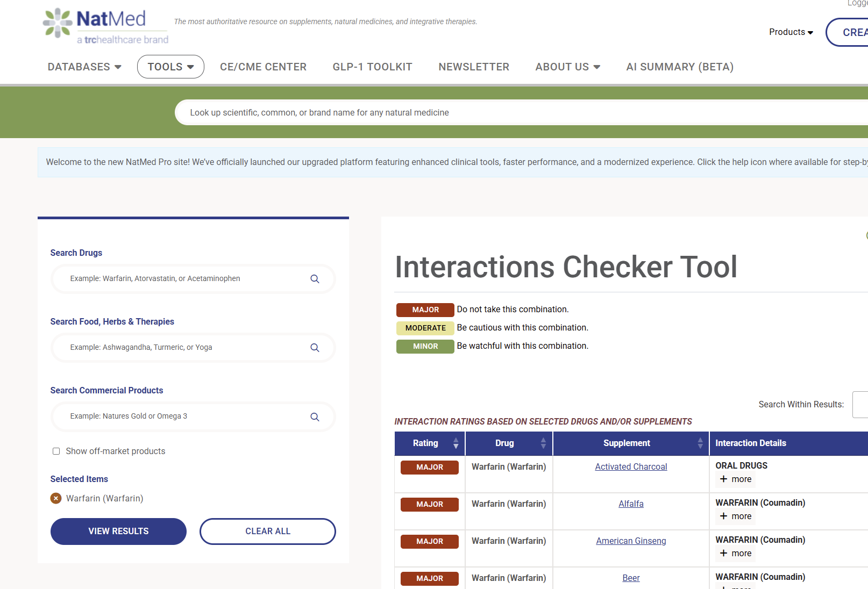Open the CE/CME Center menu item
This screenshot has height=589, width=868.
click(x=263, y=67)
